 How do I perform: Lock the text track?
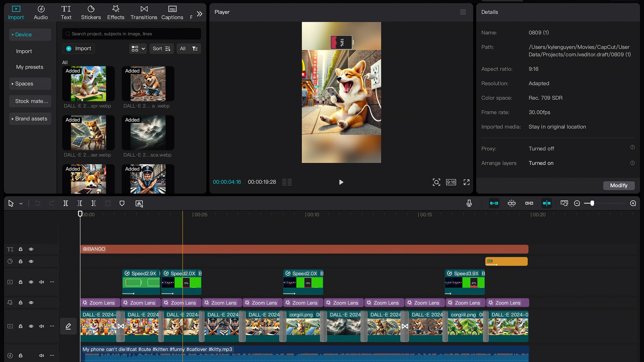coord(21,249)
